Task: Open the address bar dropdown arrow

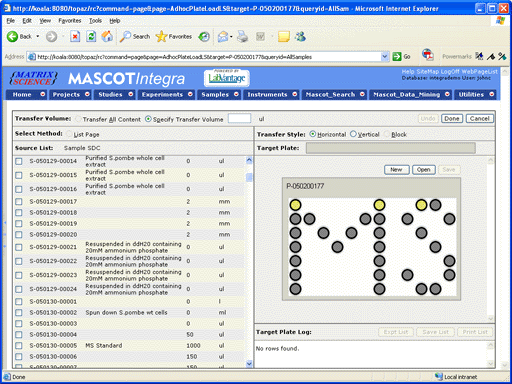Action: pos(385,56)
